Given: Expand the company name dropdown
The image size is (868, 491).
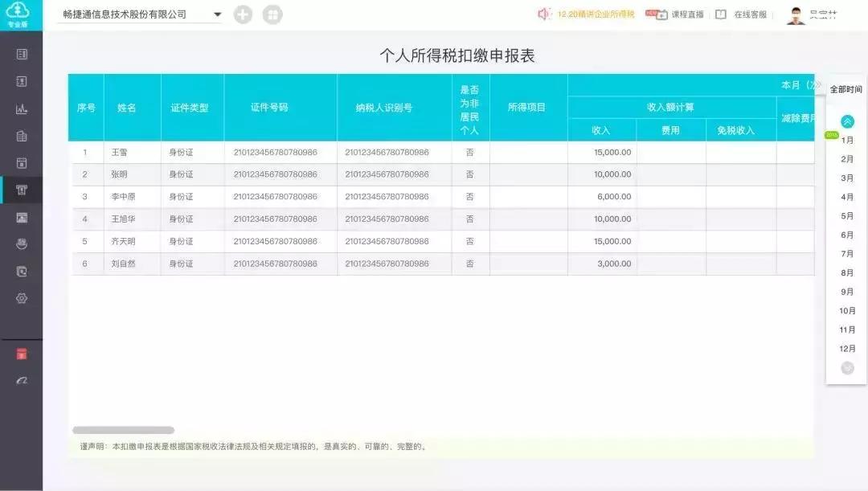Looking at the screenshot, I should pyautogui.click(x=216, y=14).
